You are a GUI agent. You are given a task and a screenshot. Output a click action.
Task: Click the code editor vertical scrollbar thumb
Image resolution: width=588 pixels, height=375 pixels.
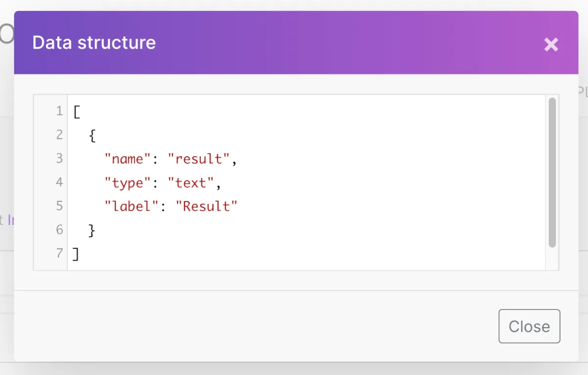552,172
